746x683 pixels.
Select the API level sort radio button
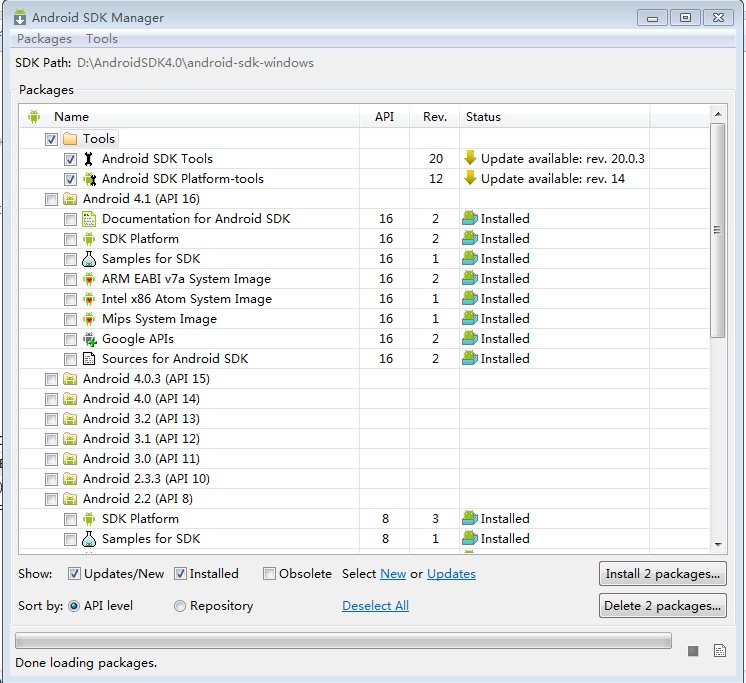74,606
